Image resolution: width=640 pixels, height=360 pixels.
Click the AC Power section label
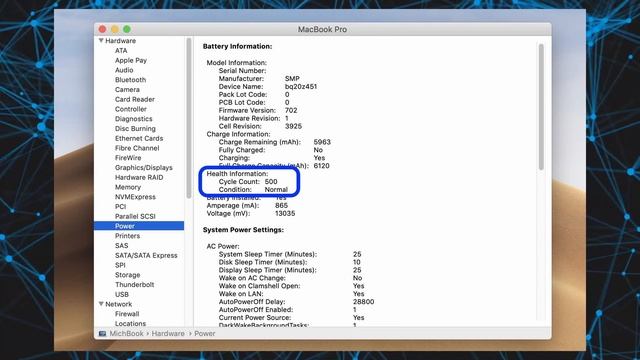pos(223,246)
